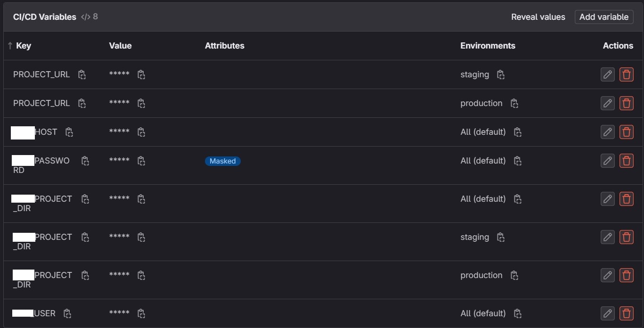644x328 pixels.
Task: Copy the masked value of the HOST variable
Action: 141,132
